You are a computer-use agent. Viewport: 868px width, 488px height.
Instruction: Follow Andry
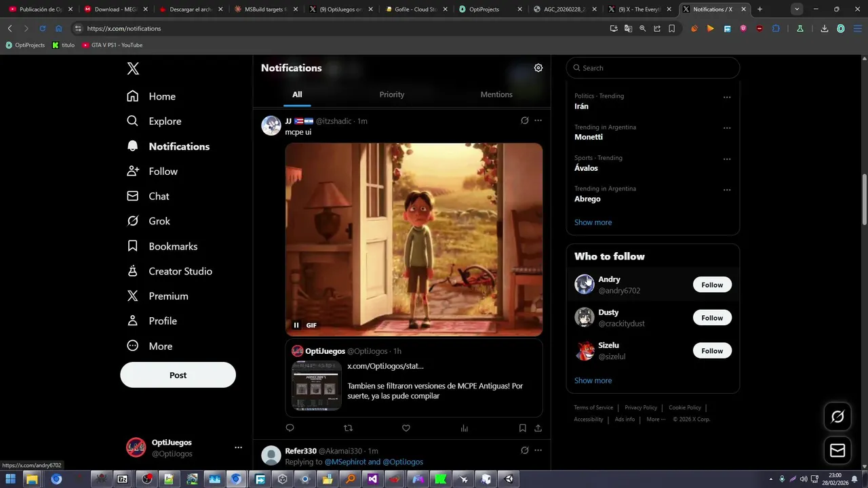pyautogui.click(x=712, y=285)
